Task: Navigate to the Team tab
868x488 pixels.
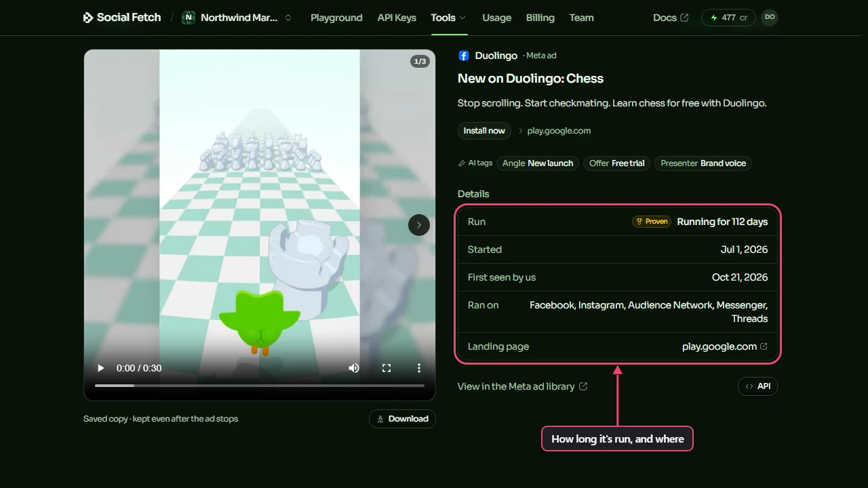Action: click(x=582, y=18)
